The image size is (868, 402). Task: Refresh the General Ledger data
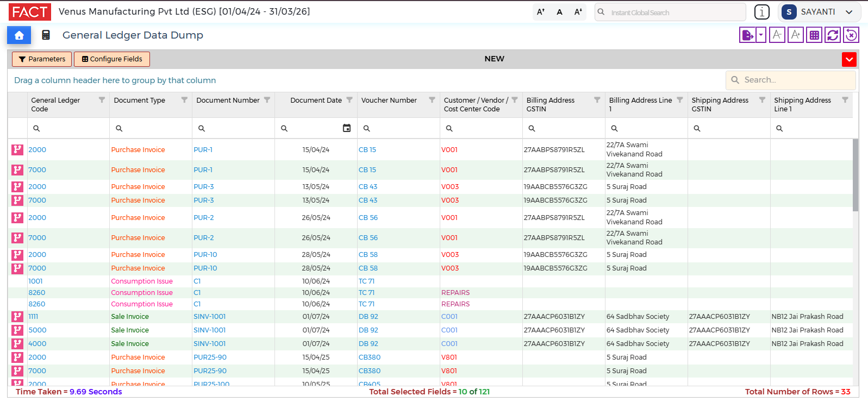coord(833,35)
